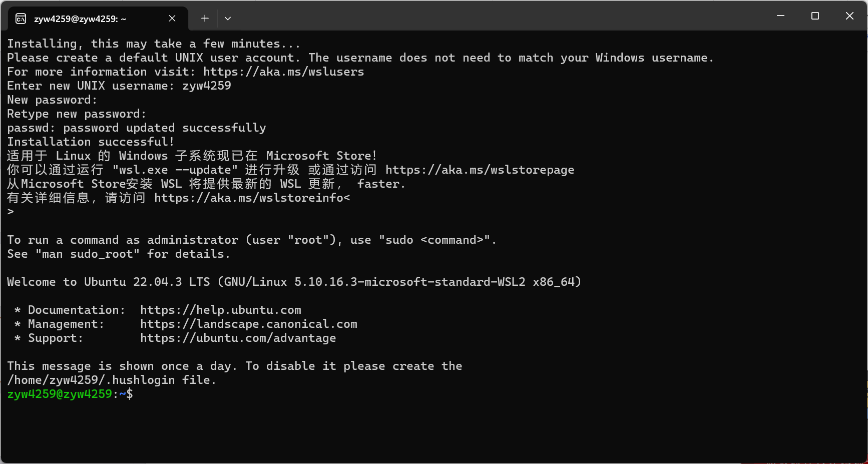Click the terminal icon in the tab
This screenshot has width=868, height=464.
point(21,19)
